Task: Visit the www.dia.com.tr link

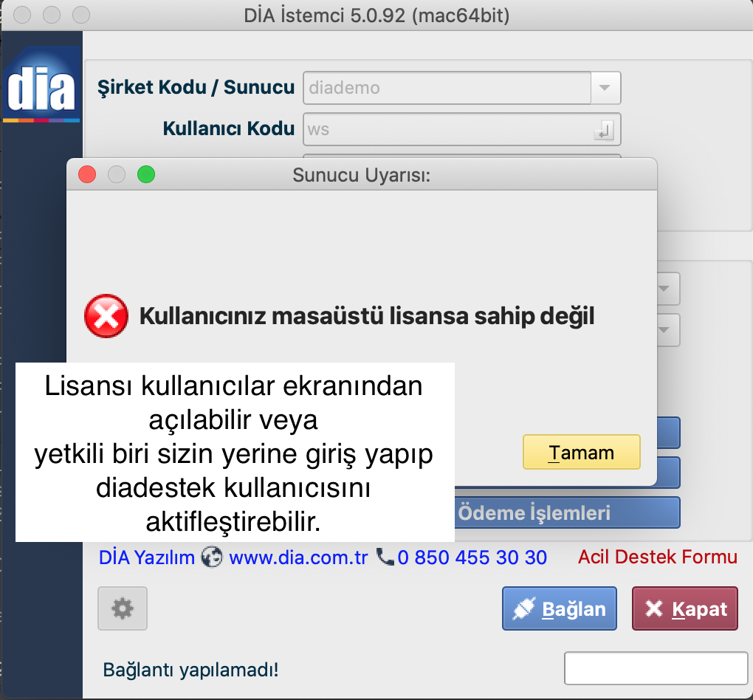Action: tap(298, 557)
